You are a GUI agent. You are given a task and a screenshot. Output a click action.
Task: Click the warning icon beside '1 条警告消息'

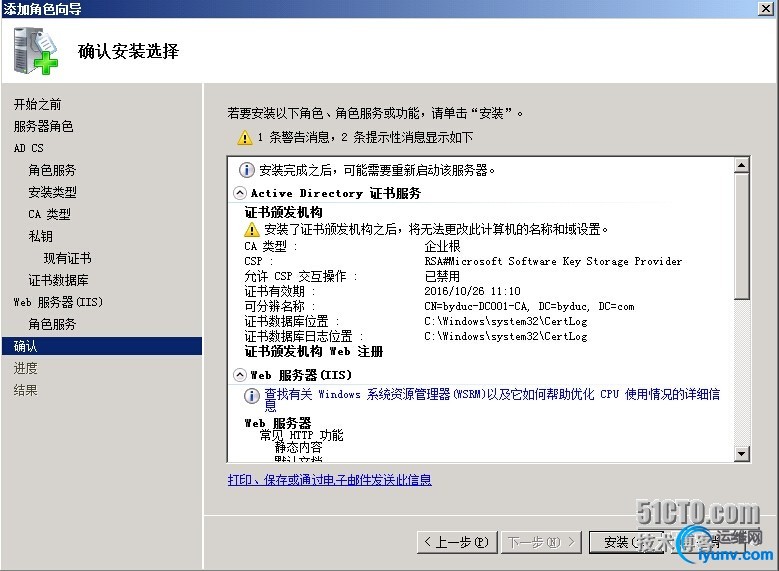pyautogui.click(x=244, y=138)
